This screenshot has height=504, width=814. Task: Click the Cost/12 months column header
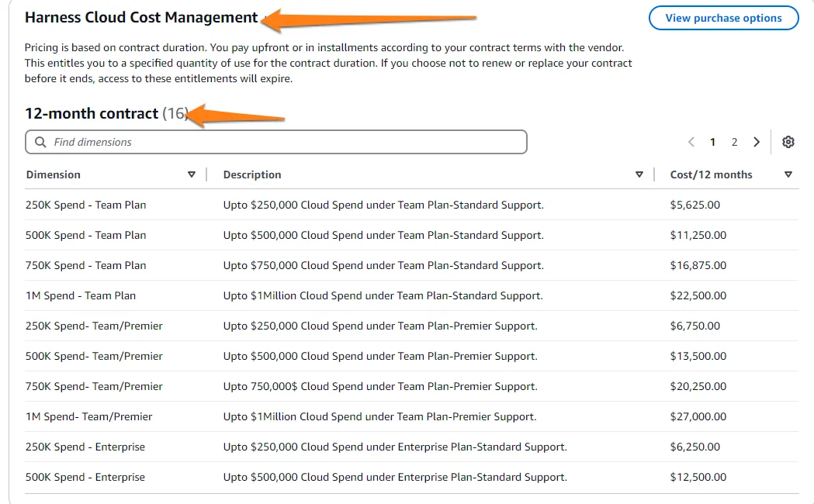[712, 174]
